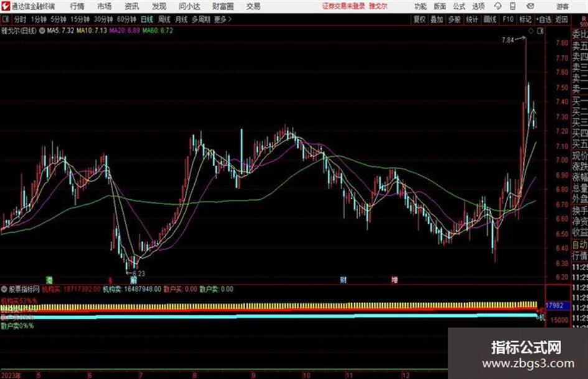Expand the 更多 periods chevron
The width and height of the screenshot is (588, 379).
(223, 19)
